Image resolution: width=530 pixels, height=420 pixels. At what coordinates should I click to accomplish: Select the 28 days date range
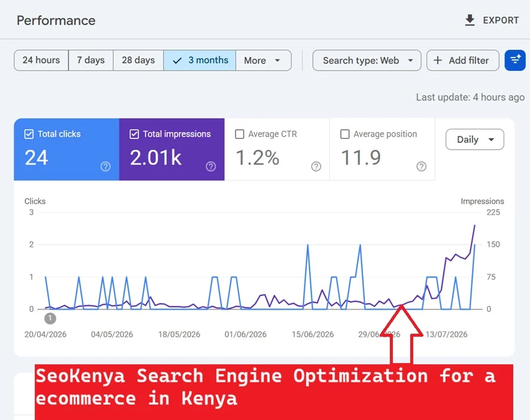click(138, 60)
